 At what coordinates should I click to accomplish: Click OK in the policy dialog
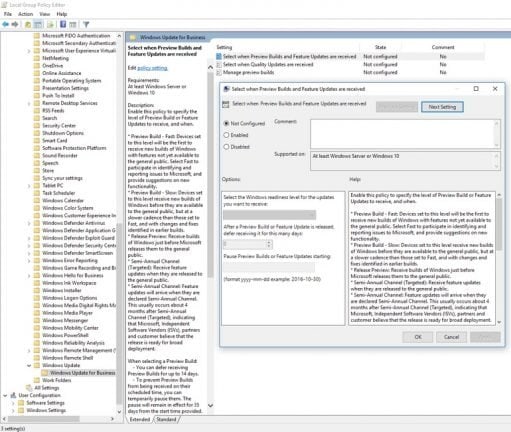tap(418, 337)
